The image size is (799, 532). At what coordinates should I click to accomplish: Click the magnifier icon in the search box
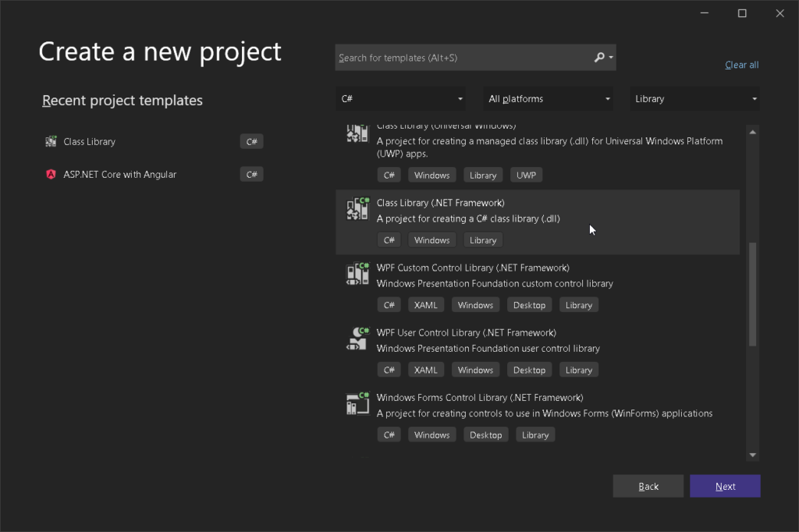coord(600,57)
